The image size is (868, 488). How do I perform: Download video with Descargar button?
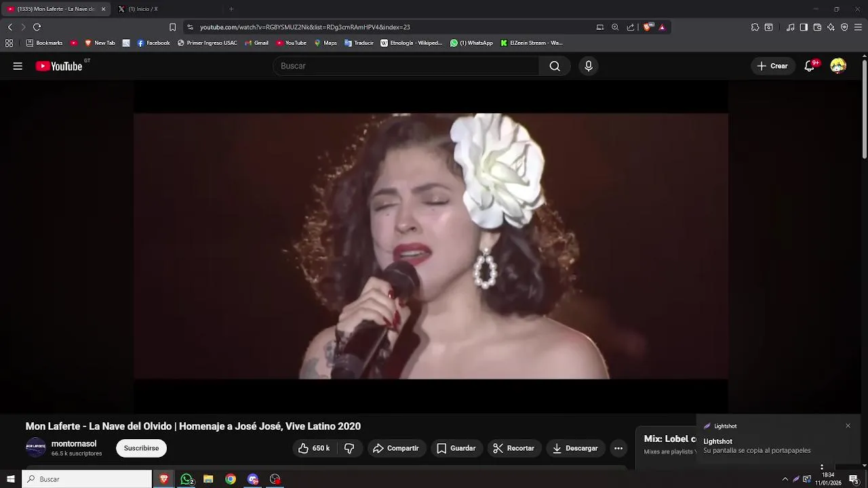click(x=575, y=448)
